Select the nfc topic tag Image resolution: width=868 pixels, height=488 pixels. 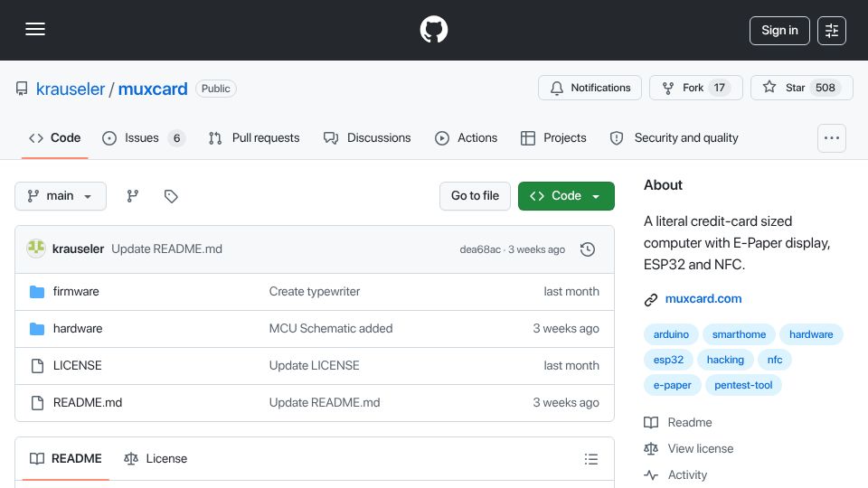[x=775, y=361]
